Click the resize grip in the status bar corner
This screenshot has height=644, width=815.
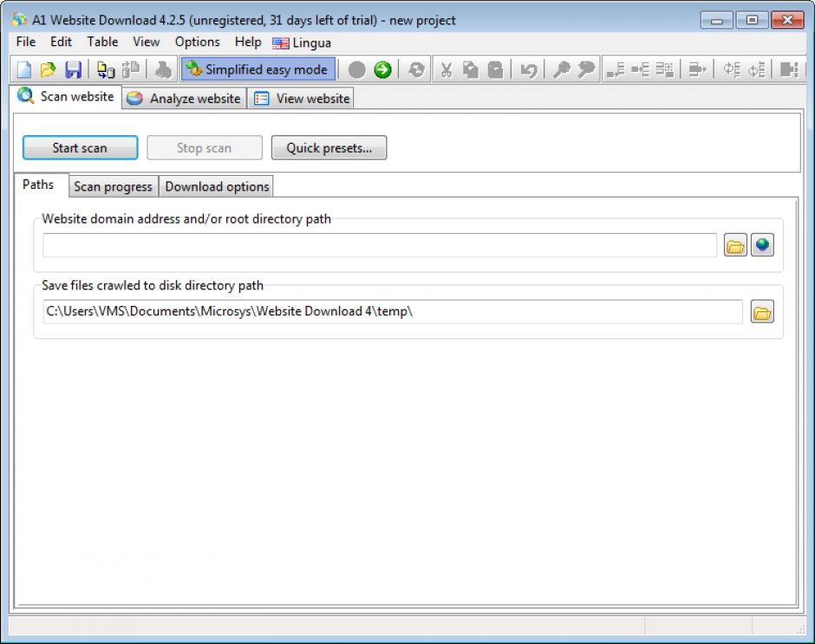click(x=800, y=628)
